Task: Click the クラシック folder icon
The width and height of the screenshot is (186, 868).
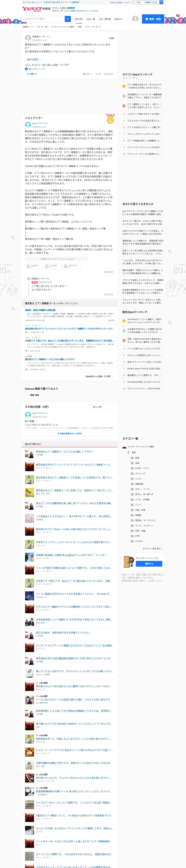Action: (x=132, y=473)
